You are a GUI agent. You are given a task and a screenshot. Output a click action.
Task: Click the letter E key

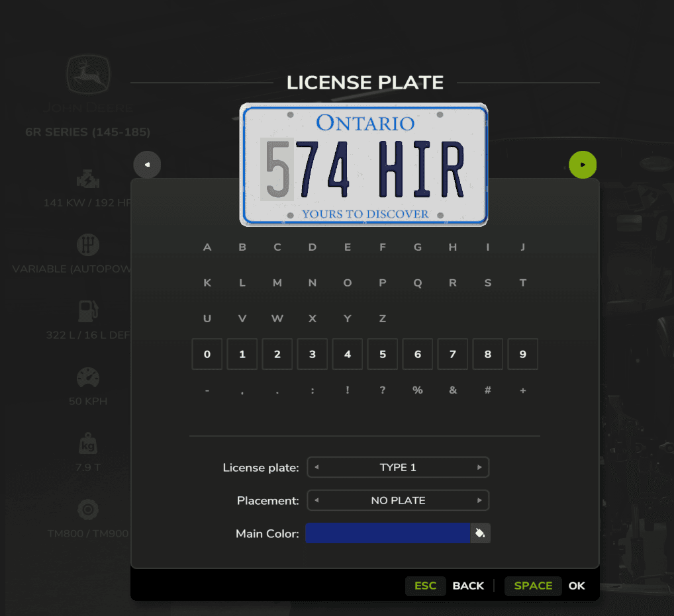point(348,247)
